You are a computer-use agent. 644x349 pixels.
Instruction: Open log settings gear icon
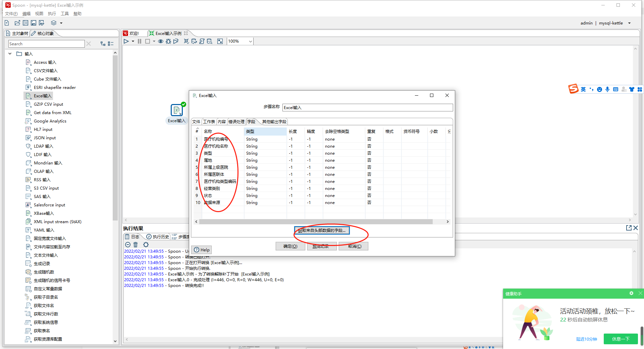tap(146, 245)
